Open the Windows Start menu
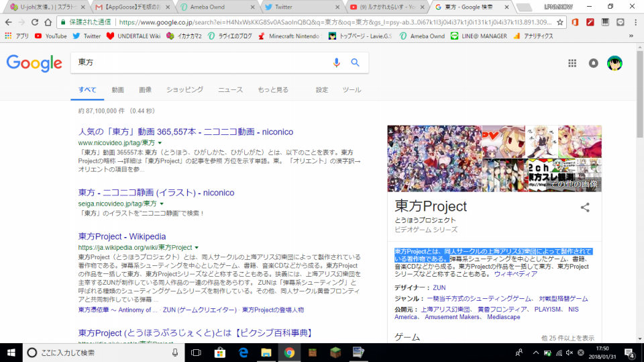 (x=11, y=353)
